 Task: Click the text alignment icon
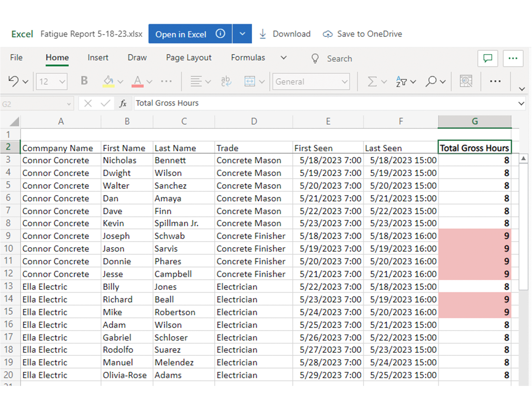coord(196,81)
